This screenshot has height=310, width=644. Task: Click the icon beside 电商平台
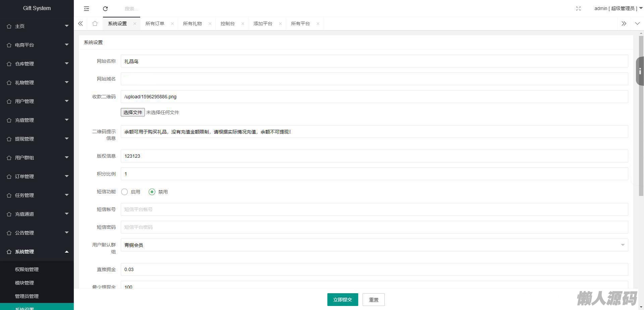tap(9, 45)
